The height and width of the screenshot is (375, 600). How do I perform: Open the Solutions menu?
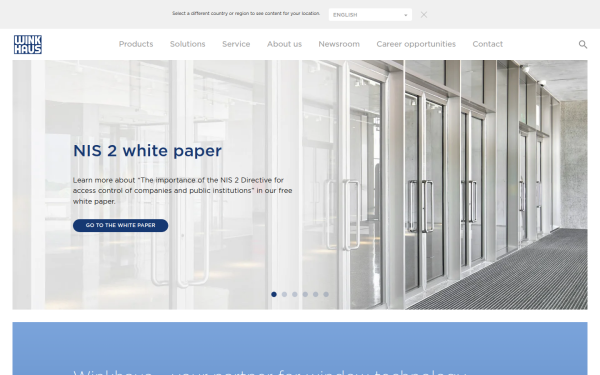click(188, 44)
